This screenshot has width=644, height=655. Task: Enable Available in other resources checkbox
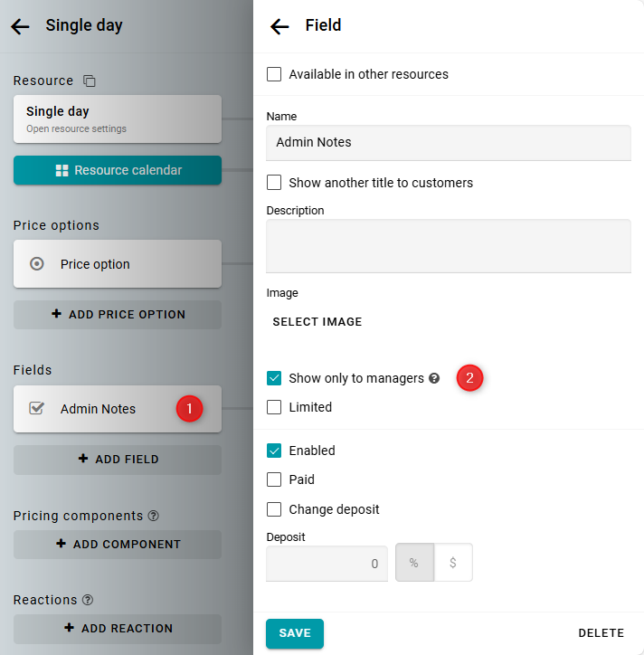[x=274, y=74]
